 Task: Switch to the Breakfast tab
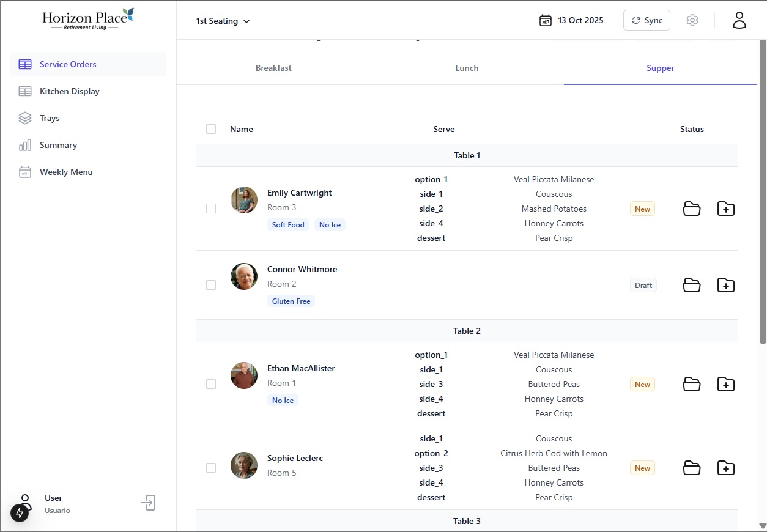pos(273,68)
